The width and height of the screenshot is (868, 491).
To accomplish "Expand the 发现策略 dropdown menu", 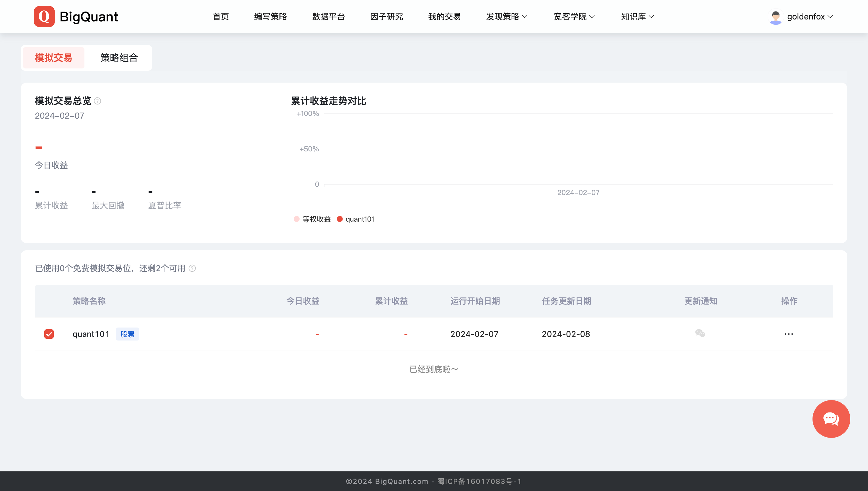I will [x=506, y=17].
